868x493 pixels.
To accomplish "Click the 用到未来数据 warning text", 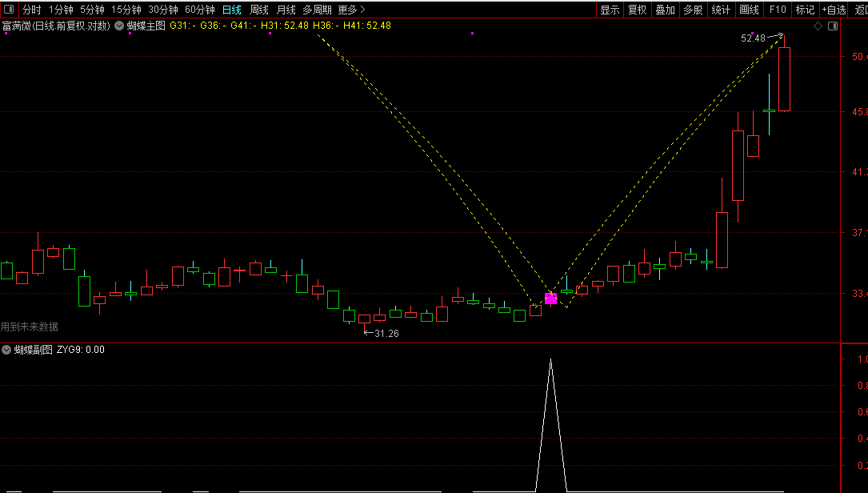I will (x=30, y=327).
